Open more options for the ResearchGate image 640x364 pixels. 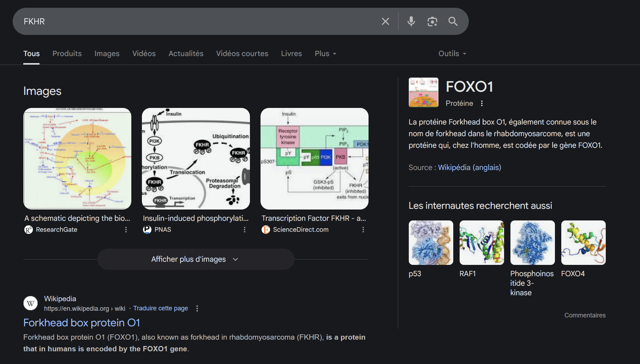click(x=126, y=230)
